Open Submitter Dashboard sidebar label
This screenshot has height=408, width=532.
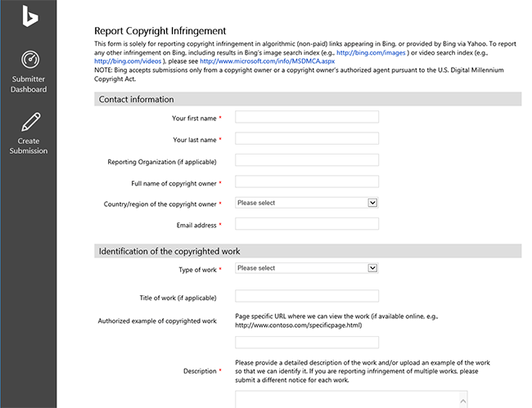[29, 84]
